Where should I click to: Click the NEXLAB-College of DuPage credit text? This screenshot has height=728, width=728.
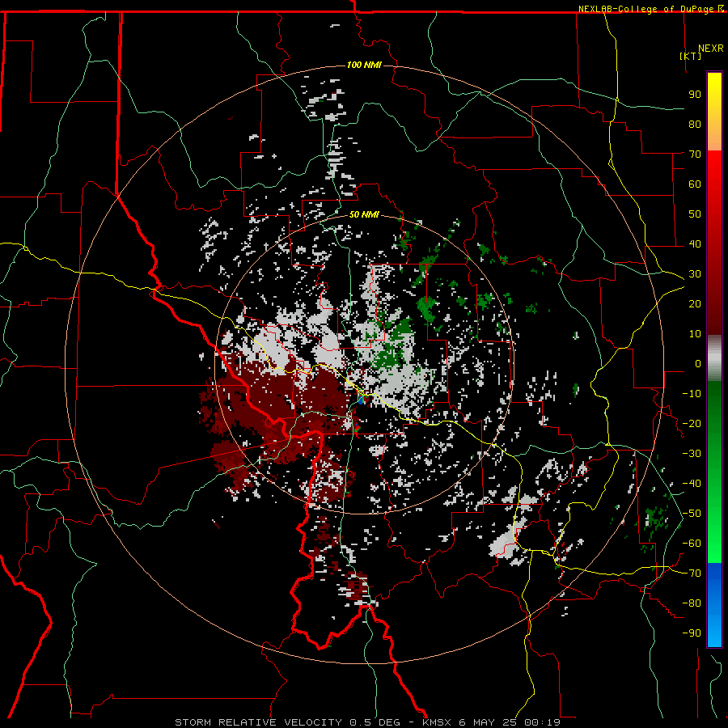[x=647, y=9]
